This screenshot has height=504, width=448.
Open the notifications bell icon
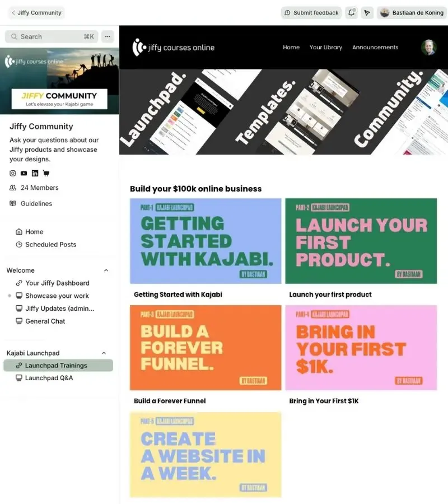[351, 13]
